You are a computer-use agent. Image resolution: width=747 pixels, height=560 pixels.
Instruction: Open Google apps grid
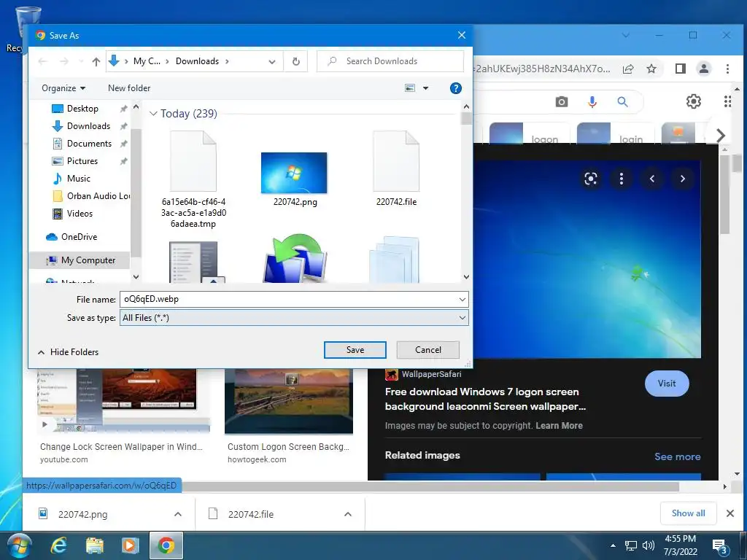(727, 101)
